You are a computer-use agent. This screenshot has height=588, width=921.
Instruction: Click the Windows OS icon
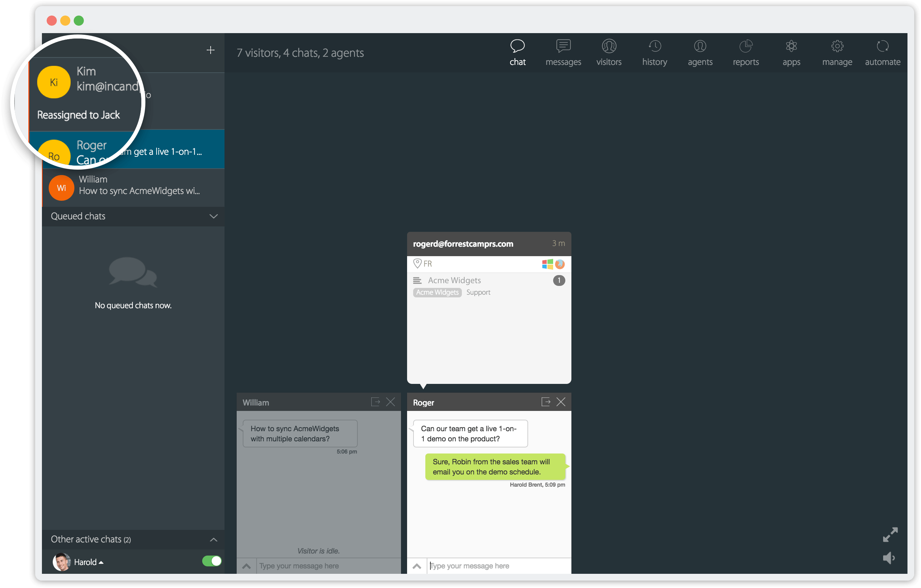[x=547, y=264]
